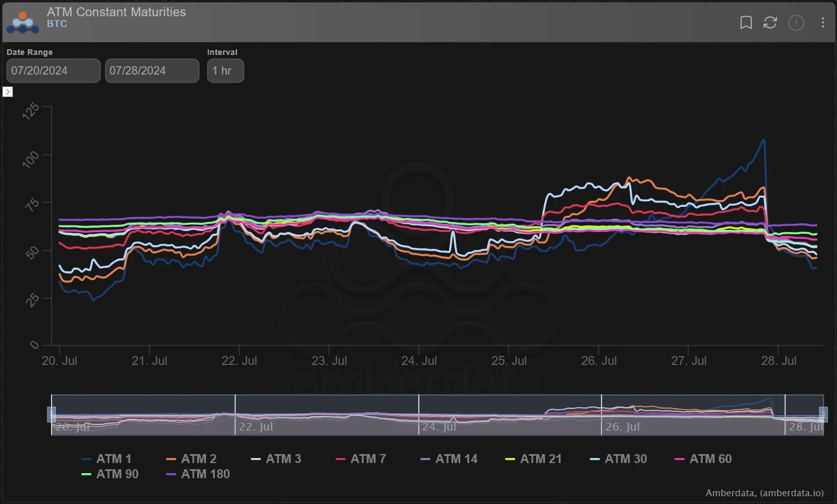Open the info exclamation circle icon

[x=796, y=22]
